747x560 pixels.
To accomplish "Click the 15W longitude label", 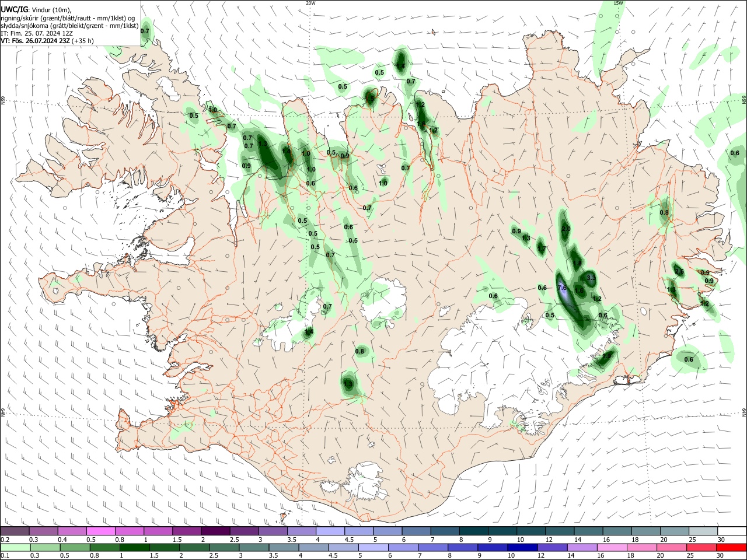I will (x=618, y=3).
